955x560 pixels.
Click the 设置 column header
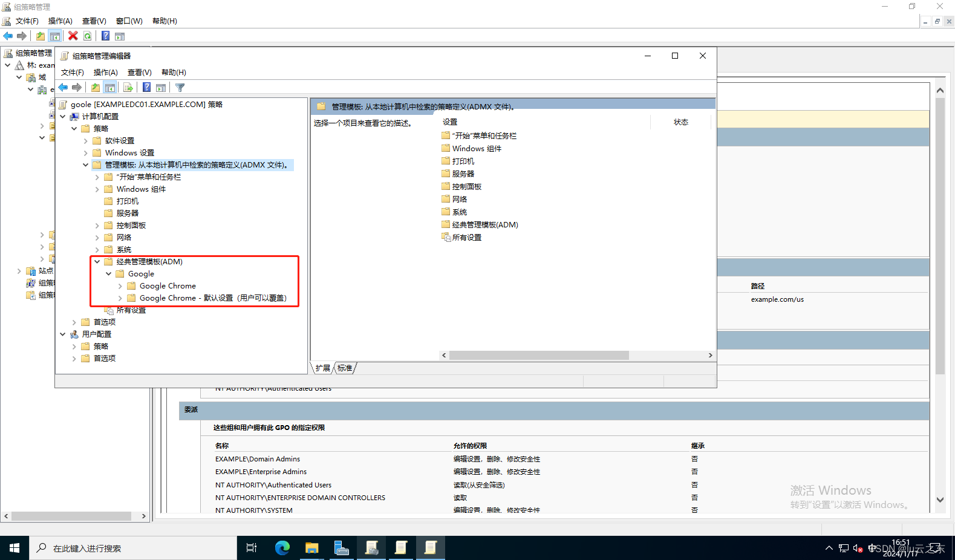450,122
